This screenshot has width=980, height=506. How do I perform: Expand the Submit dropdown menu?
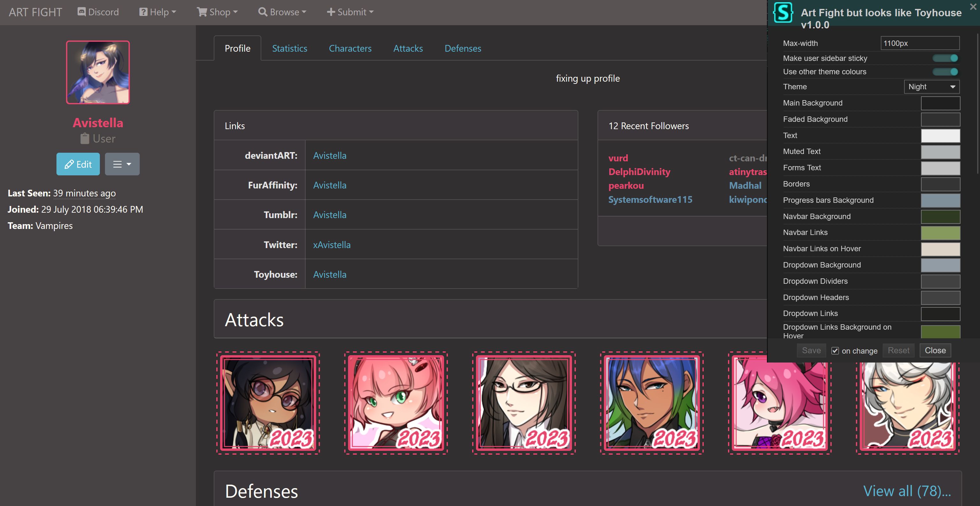point(350,12)
